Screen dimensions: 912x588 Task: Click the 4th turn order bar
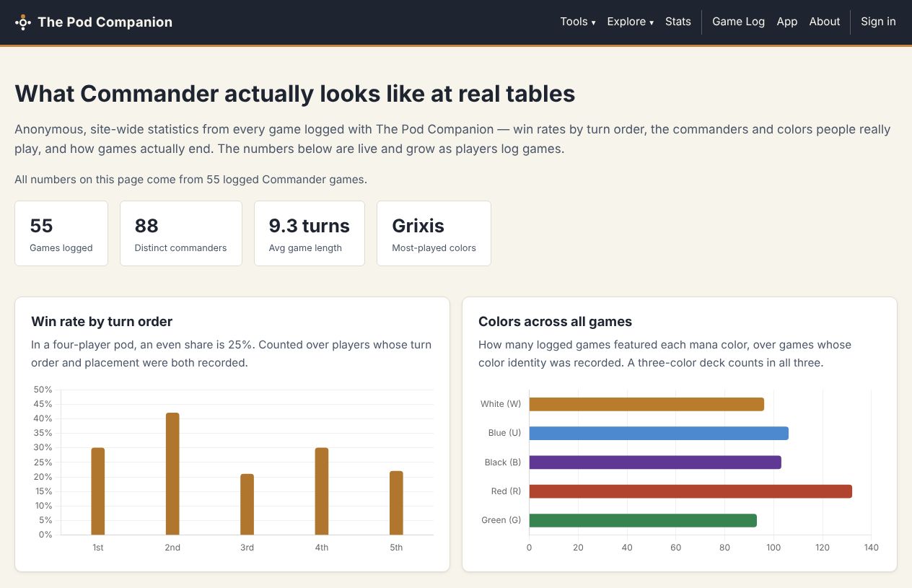pyautogui.click(x=322, y=491)
